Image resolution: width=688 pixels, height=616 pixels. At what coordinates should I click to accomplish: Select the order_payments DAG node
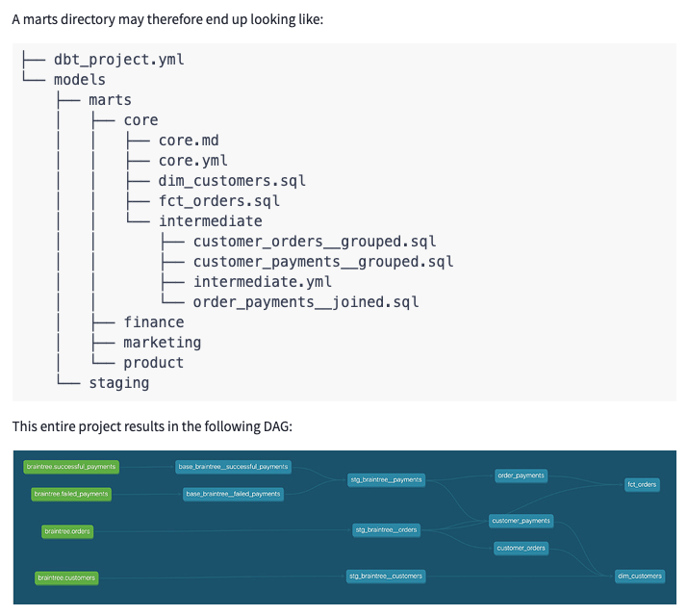(521, 475)
